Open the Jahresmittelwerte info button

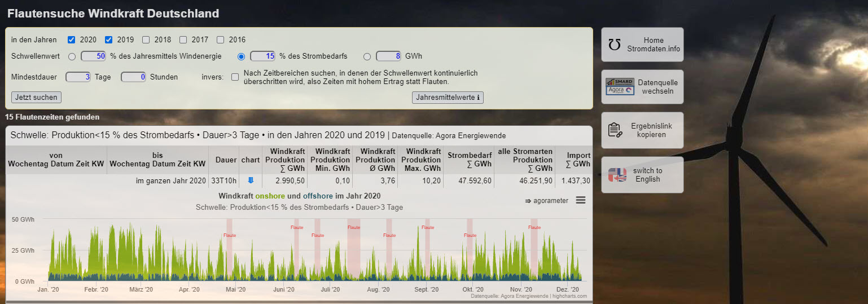point(448,98)
